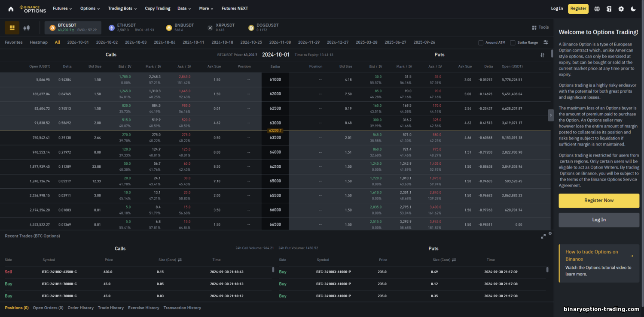The width and height of the screenshot is (644, 317).
Task: Open option chain filter settings icon
Action: point(546,42)
